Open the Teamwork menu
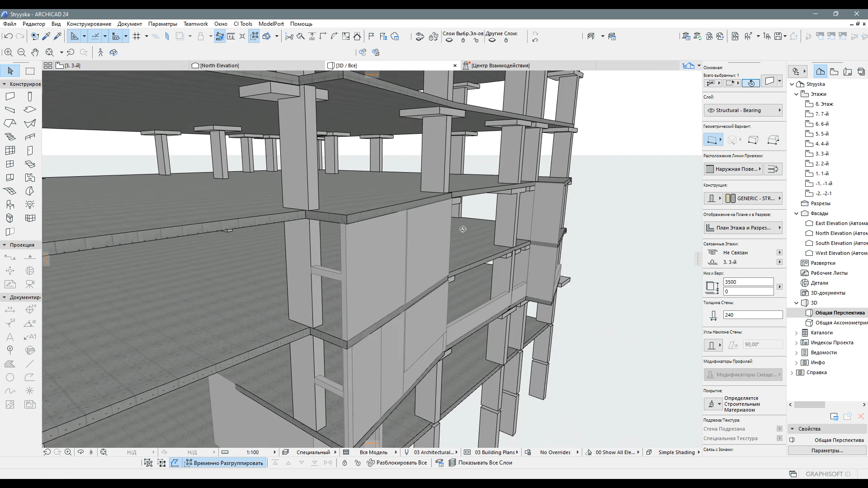 pyautogui.click(x=195, y=24)
